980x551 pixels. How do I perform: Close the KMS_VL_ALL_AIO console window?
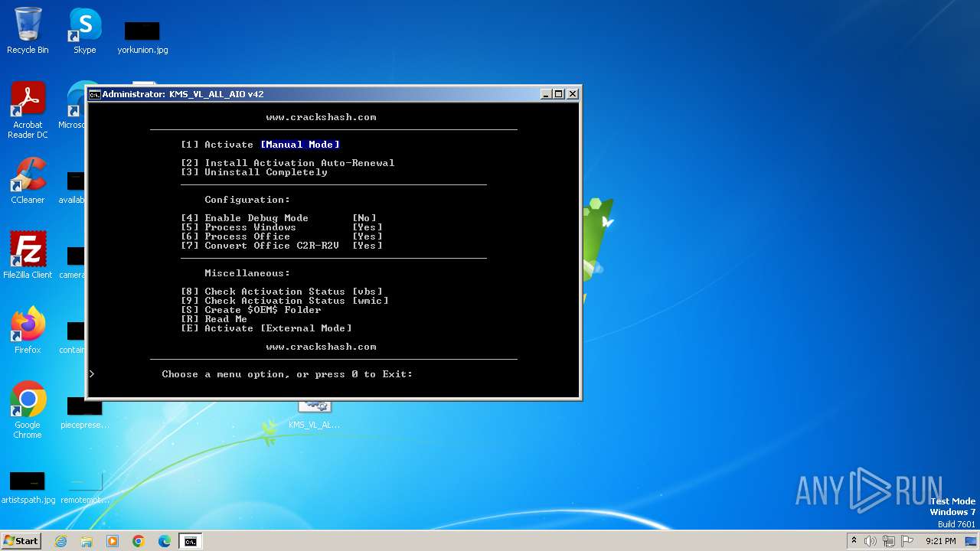pyautogui.click(x=573, y=94)
